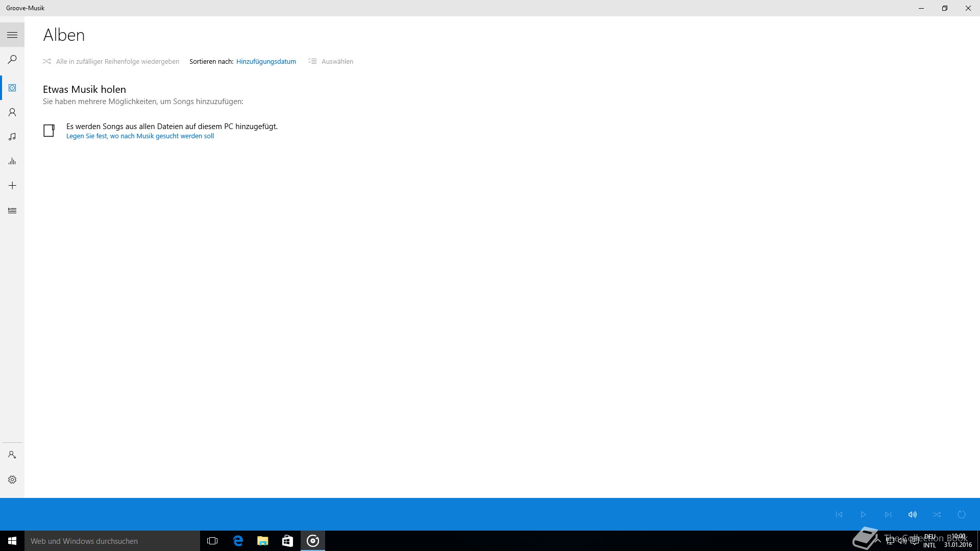Click DEU INTL language indicator
This screenshot has height=551, width=980.
[x=929, y=541]
